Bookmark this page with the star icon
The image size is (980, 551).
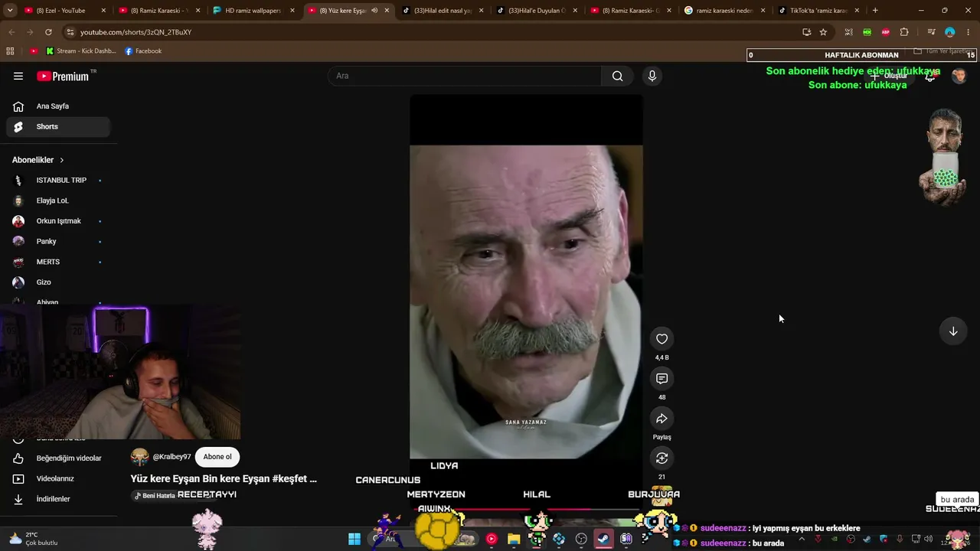[x=823, y=32]
